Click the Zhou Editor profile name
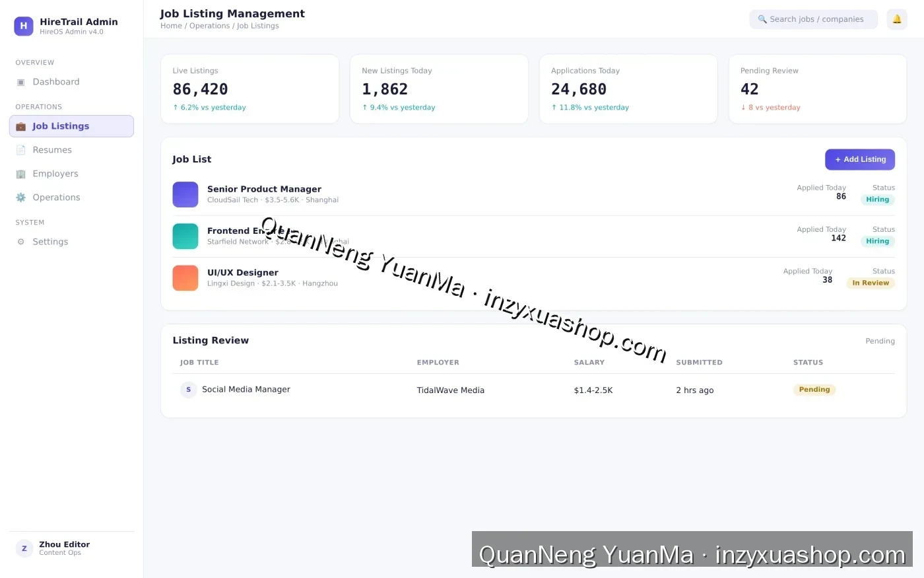This screenshot has height=578, width=924. click(65, 544)
